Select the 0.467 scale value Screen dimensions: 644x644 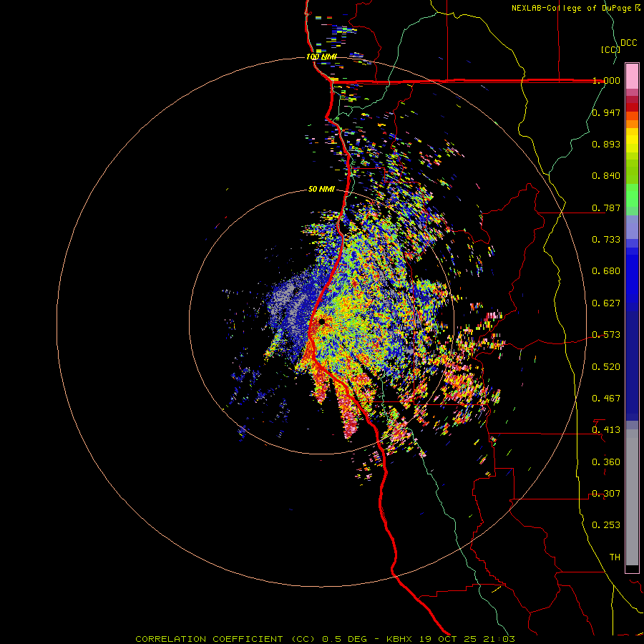pyautogui.click(x=606, y=399)
